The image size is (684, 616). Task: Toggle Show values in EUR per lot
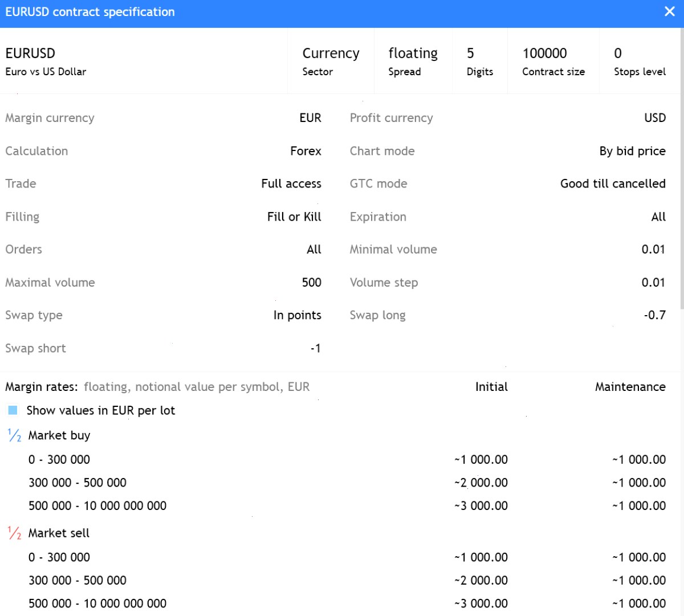(13, 410)
